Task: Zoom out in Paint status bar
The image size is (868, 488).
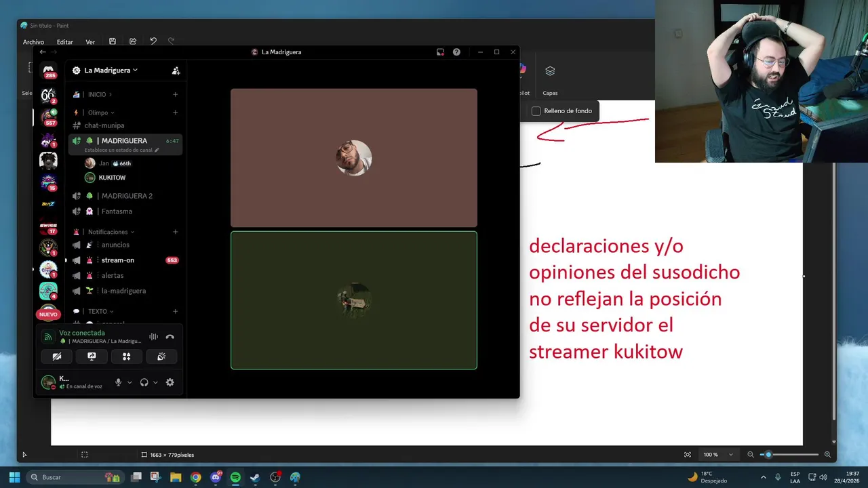Action: click(x=750, y=455)
